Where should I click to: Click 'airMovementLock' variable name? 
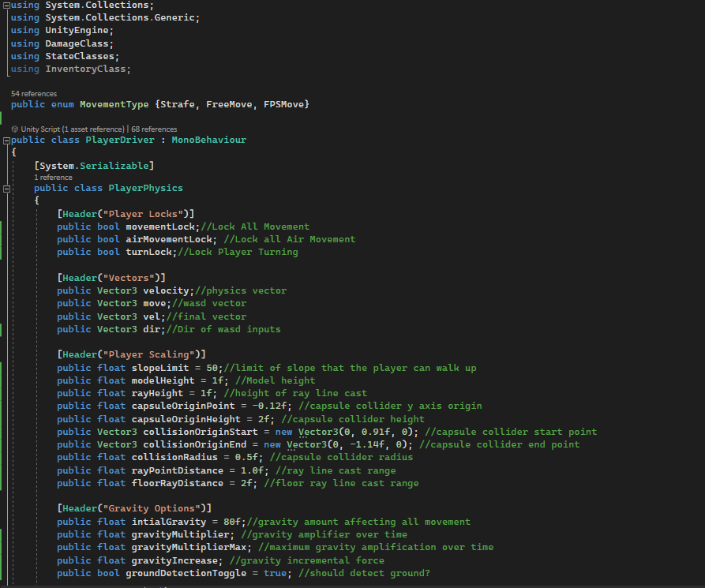coord(169,239)
